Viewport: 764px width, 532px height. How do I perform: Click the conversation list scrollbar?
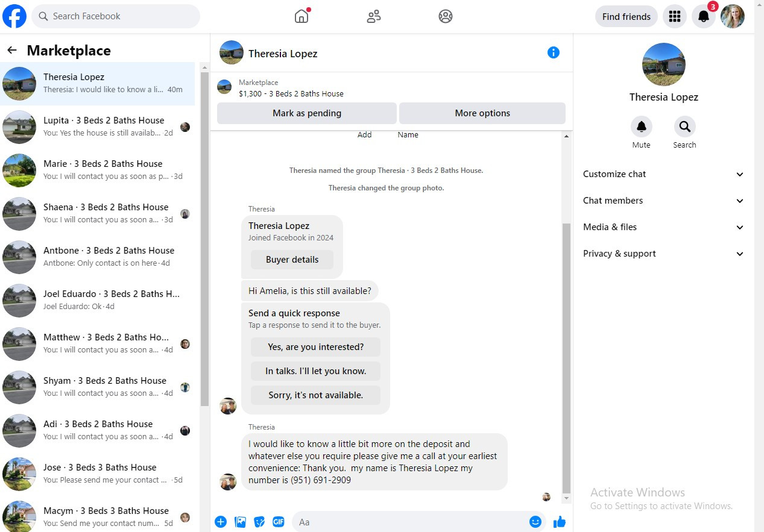(x=204, y=239)
